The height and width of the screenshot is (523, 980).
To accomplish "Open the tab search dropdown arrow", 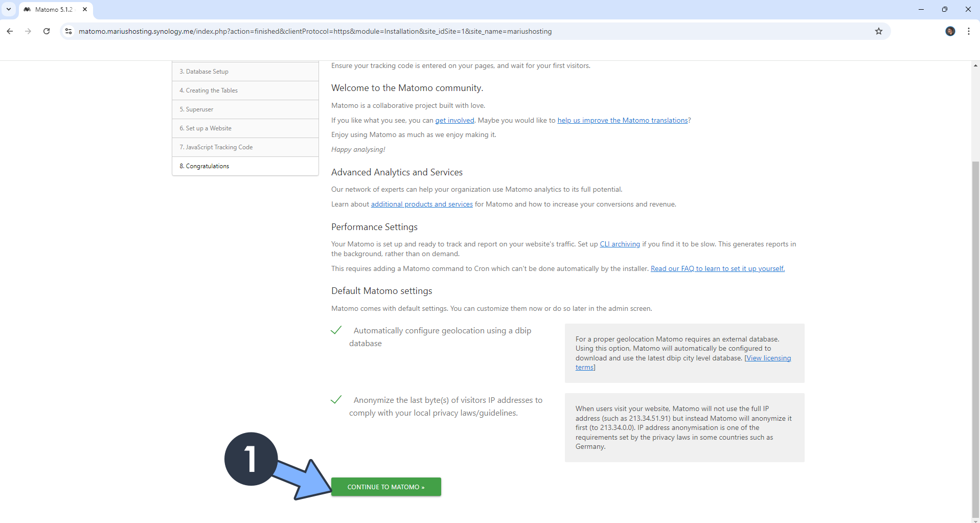I will [9, 9].
